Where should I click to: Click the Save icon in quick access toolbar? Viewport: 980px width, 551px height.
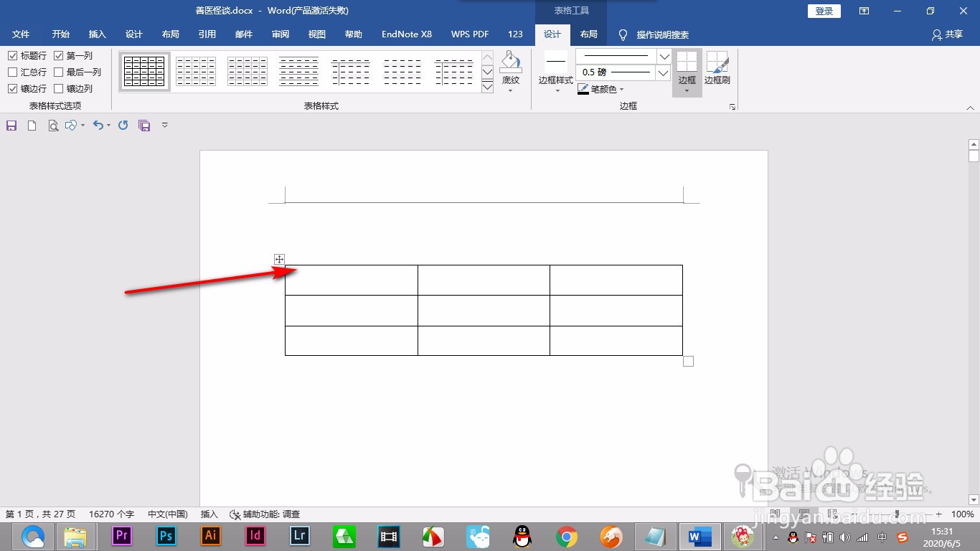(x=11, y=126)
